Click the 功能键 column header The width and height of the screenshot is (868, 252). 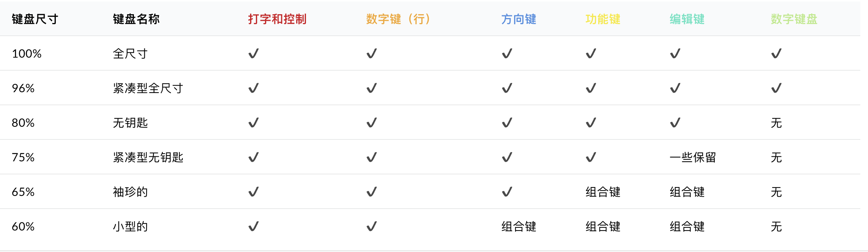603,19
